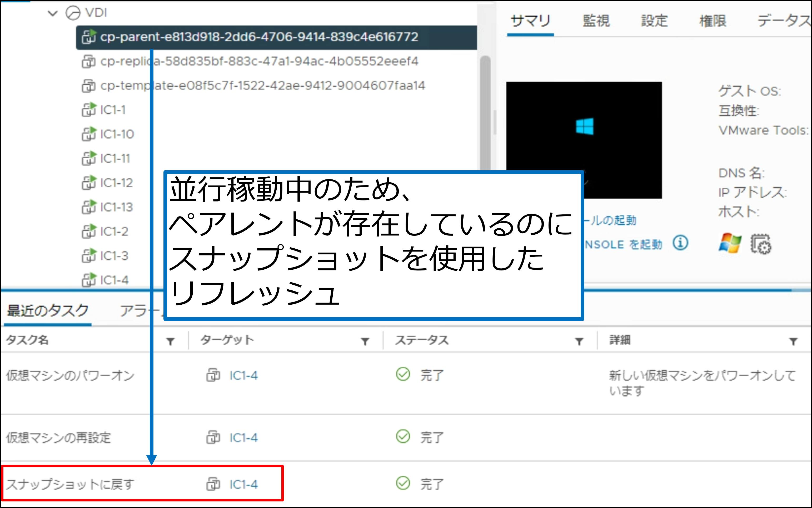This screenshot has height=508, width=812.
Task: Open the ステータス column filter
Action: click(579, 341)
